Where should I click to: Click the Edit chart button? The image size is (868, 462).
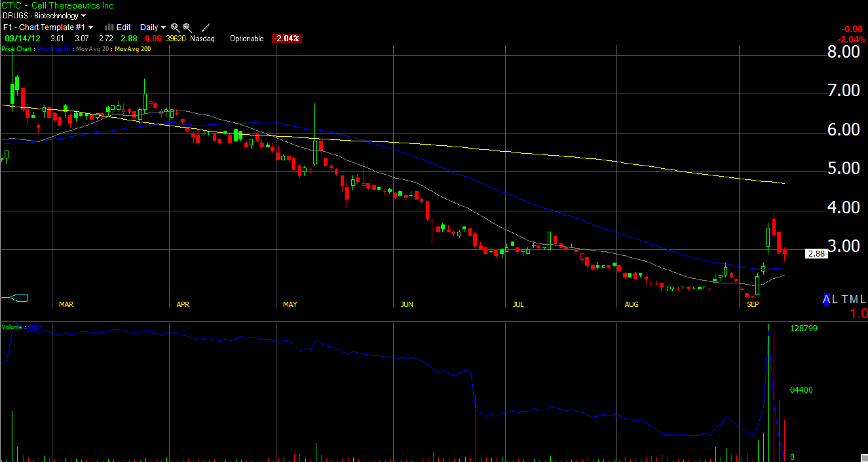123,27
